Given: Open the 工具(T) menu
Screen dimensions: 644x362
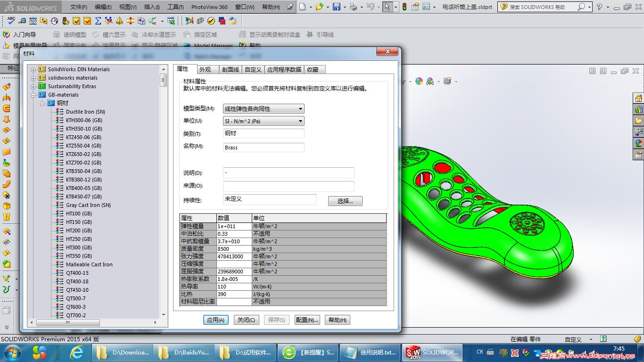Looking at the screenshot, I should pyautogui.click(x=175, y=7).
